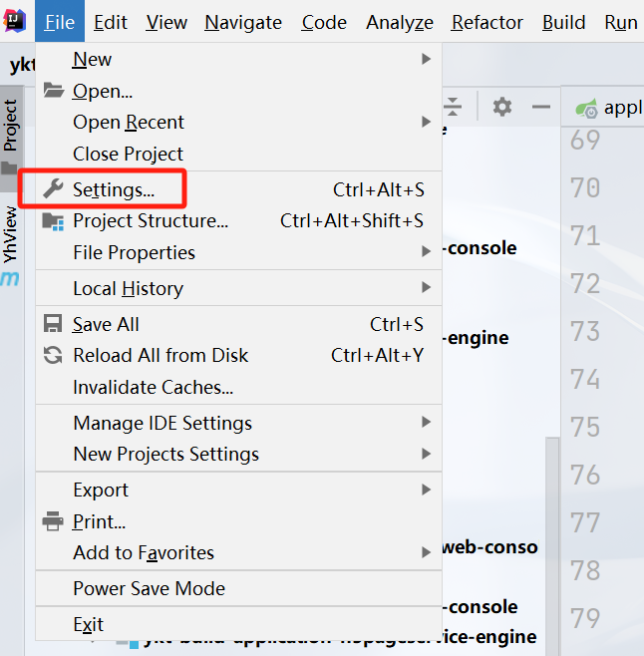
Task: Open the Project side tool tab
Action: [10, 125]
